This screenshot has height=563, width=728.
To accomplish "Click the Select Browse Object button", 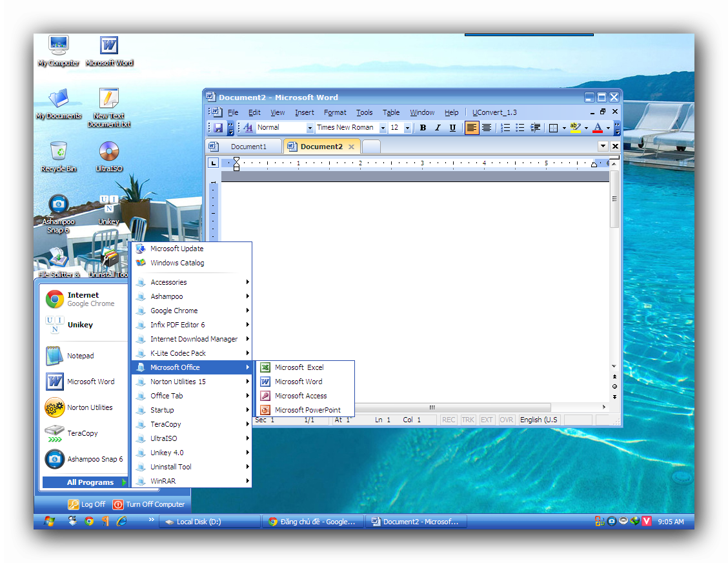I will point(614,387).
